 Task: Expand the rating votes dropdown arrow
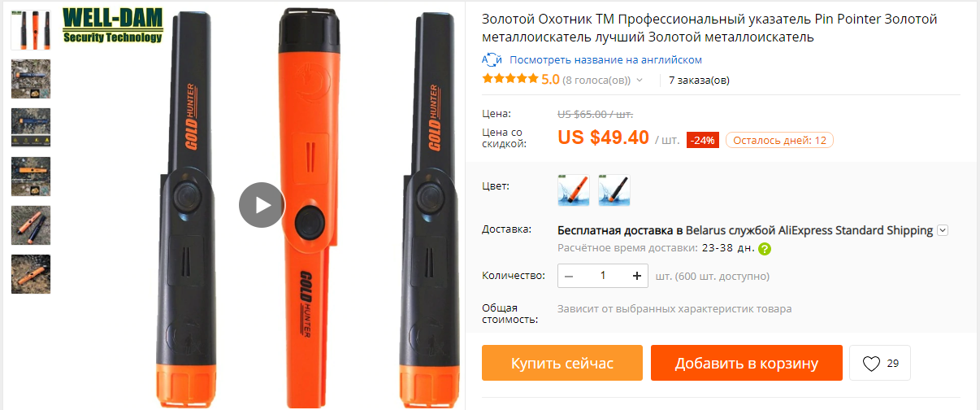[x=640, y=80]
